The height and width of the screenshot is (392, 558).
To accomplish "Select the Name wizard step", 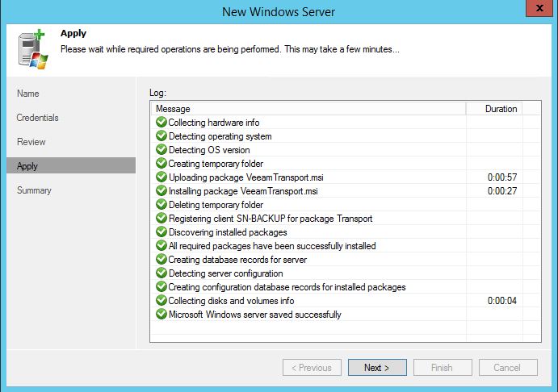I will click(28, 94).
